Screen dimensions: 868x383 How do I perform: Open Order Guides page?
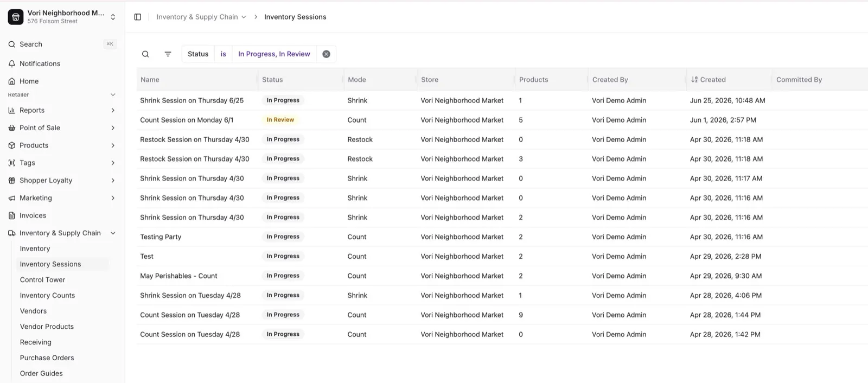click(41, 373)
